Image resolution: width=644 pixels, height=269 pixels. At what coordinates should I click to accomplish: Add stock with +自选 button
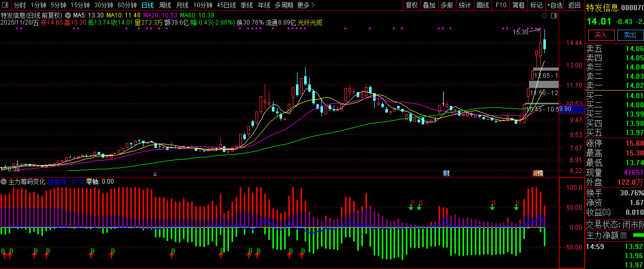point(555,5)
